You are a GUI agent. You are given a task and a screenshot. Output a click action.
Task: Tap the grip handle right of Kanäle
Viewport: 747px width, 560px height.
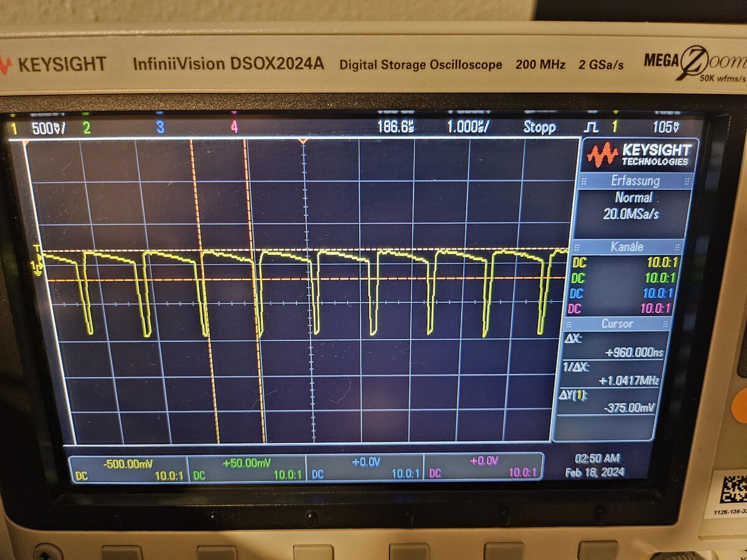click(679, 247)
